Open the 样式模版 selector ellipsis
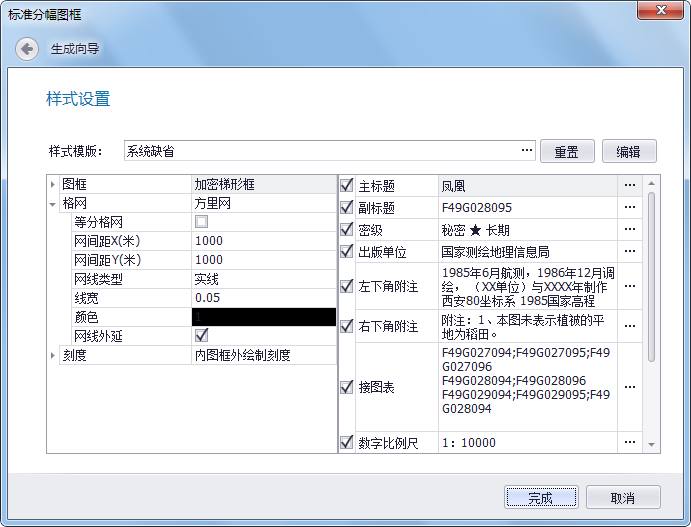The height and width of the screenshot is (527, 691). click(x=527, y=151)
